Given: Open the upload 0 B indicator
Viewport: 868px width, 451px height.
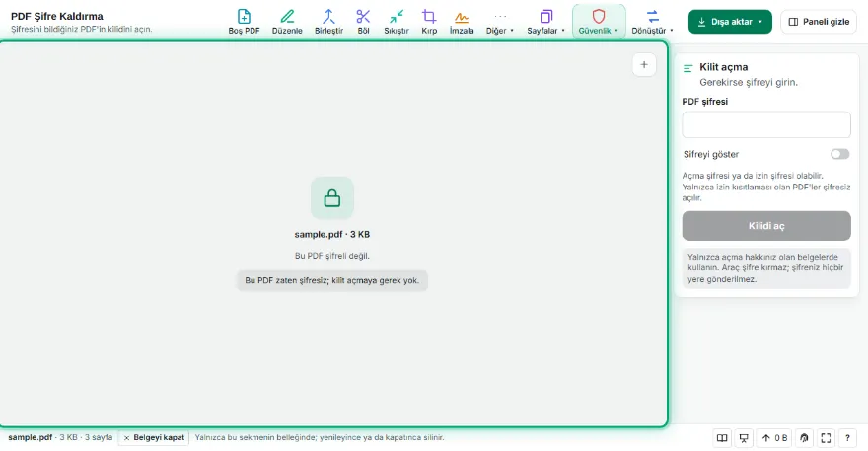Looking at the screenshot, I should (774, 438).
